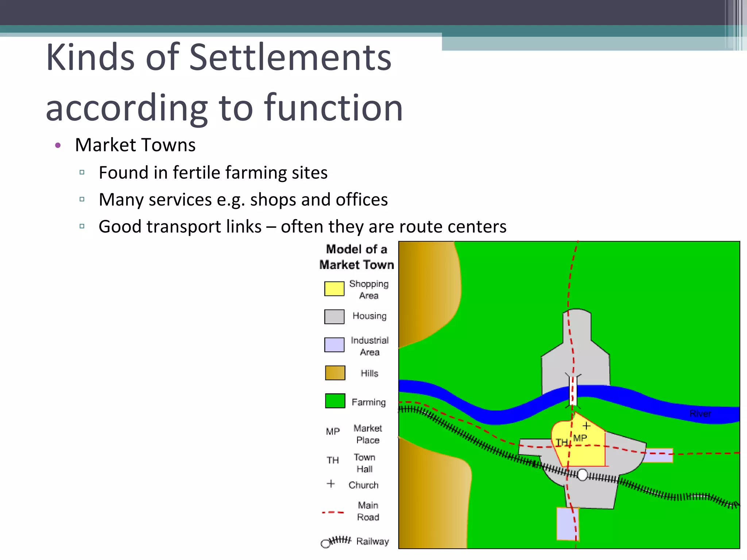Screen dimensions: 747x560
Task: Click the tan Hills legend swatch
Action: click(x=335, y=373)
